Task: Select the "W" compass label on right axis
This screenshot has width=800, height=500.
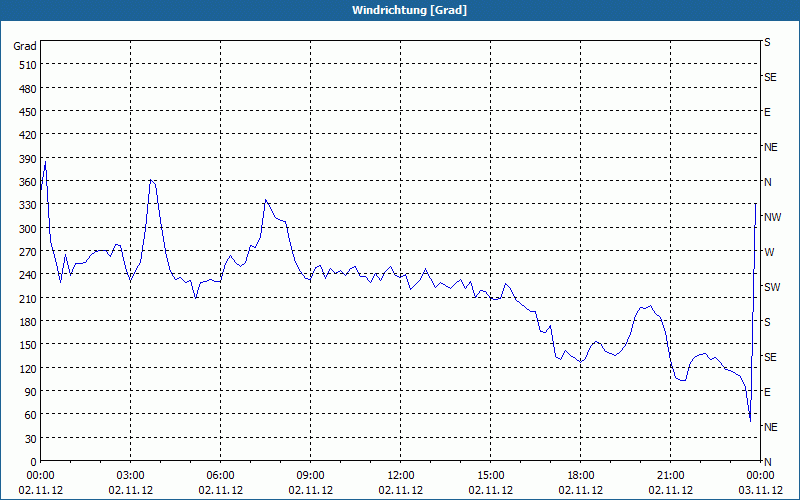Action: pyautogui.click(x=769, y=252)
